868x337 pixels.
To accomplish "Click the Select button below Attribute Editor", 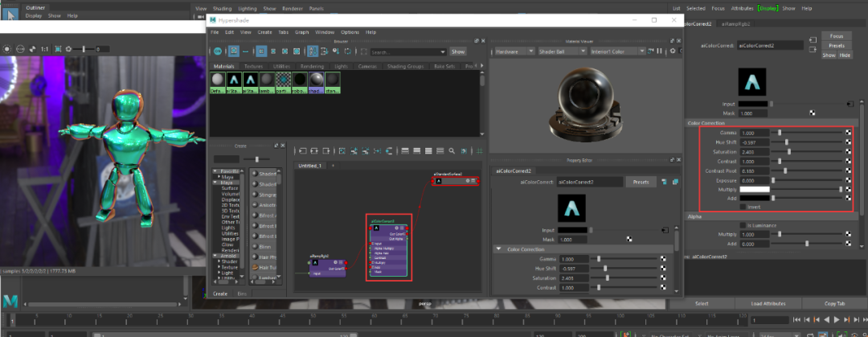I will coord(702,303).
